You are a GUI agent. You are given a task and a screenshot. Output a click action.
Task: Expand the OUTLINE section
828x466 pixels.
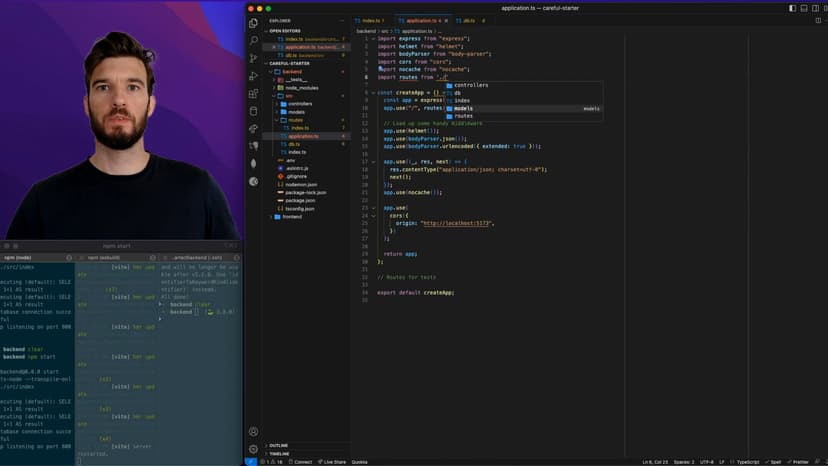pos(279,445)
